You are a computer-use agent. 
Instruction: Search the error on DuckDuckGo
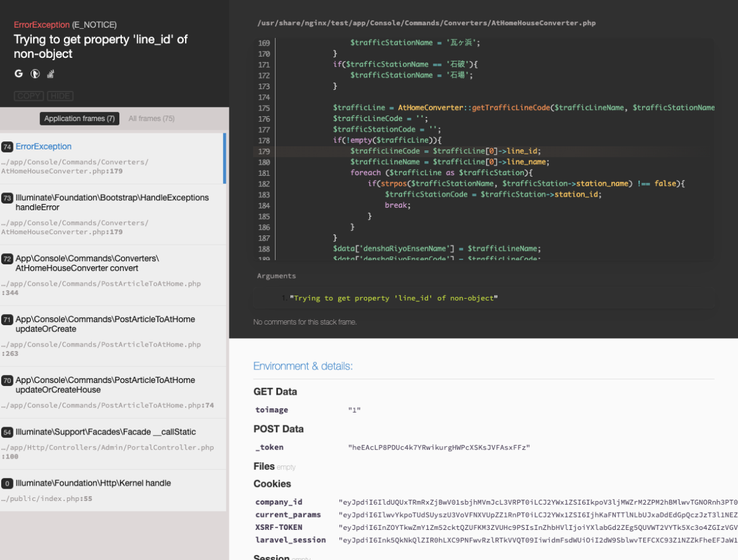point(35,74)
